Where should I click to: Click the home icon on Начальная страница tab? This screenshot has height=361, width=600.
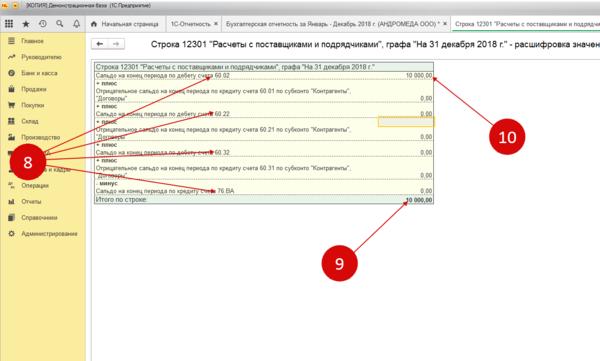(94, 24)
